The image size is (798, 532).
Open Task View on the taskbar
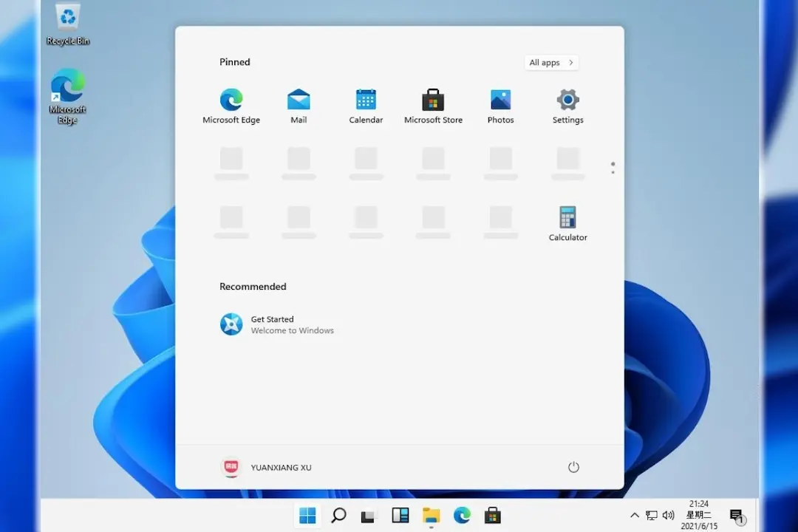pyautogui.click(x=369, y=516)
